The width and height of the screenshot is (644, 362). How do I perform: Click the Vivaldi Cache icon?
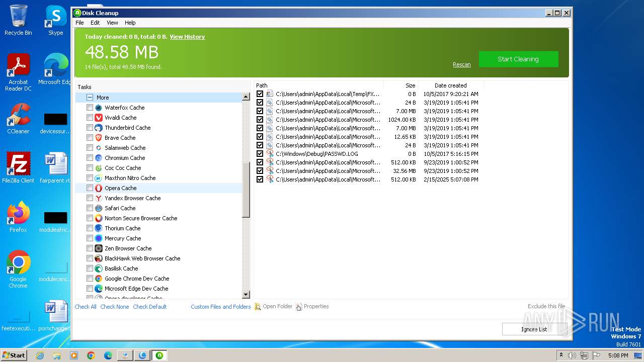point(99,118)
